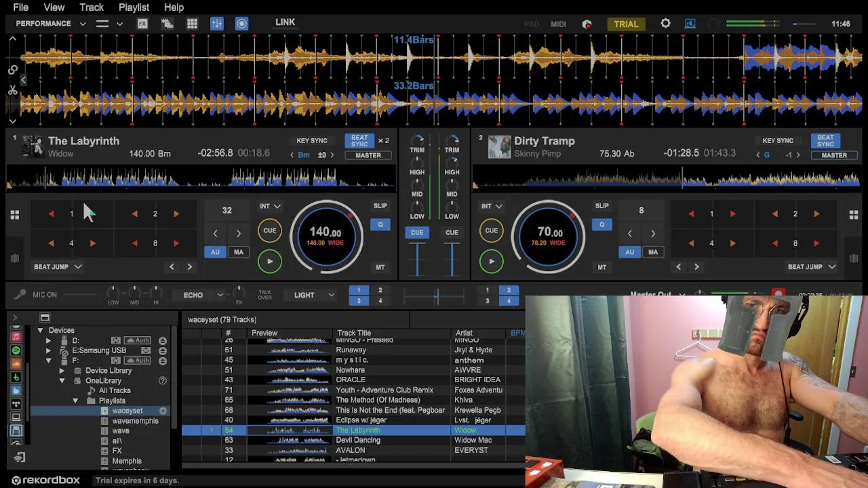868x488 pixels.
Task: Adjust the mic level slider
Action: [80, 295]
